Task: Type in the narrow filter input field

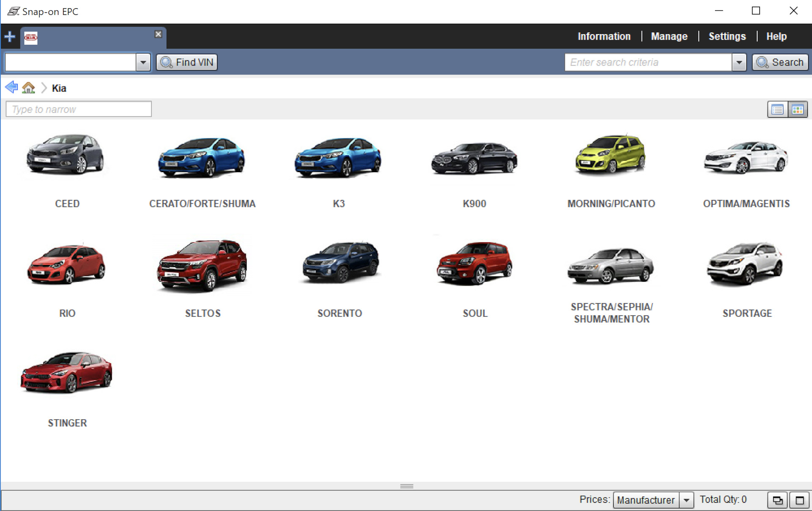Action: pyautogui.click(x=78, y=110)
